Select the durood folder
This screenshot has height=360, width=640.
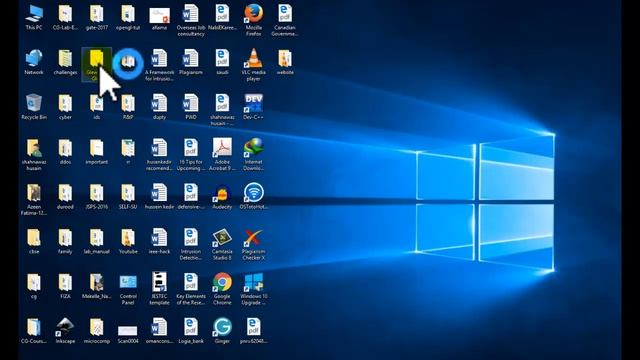65,197
